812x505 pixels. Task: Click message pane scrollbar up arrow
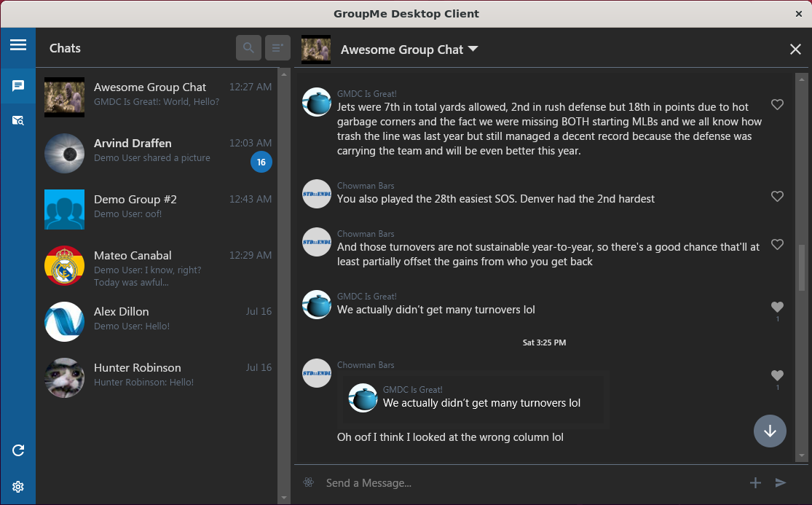click(x=802, y=79)
